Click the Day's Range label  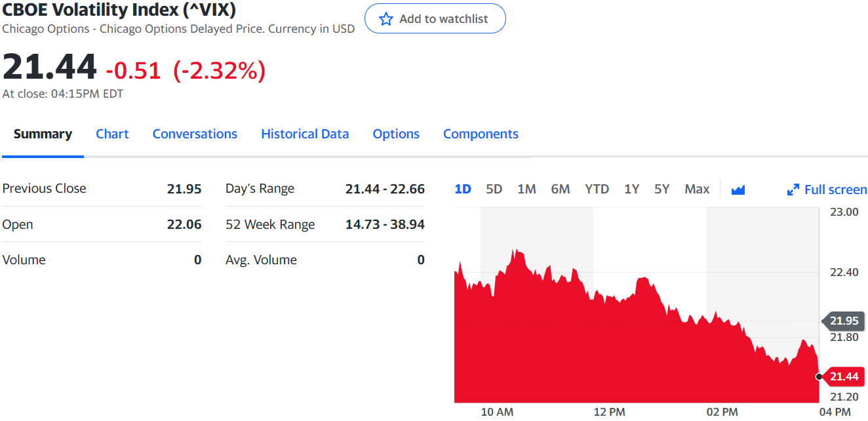[260, 189]
